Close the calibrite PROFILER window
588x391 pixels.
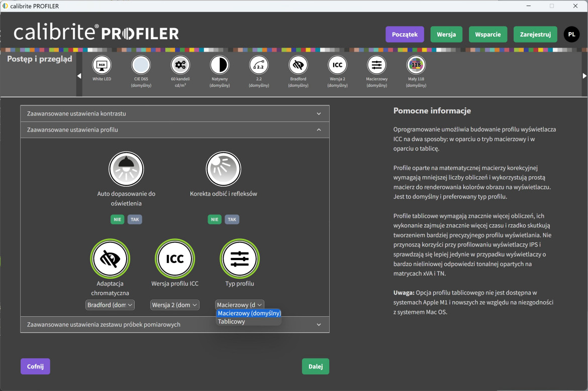[x=575, y=6]
